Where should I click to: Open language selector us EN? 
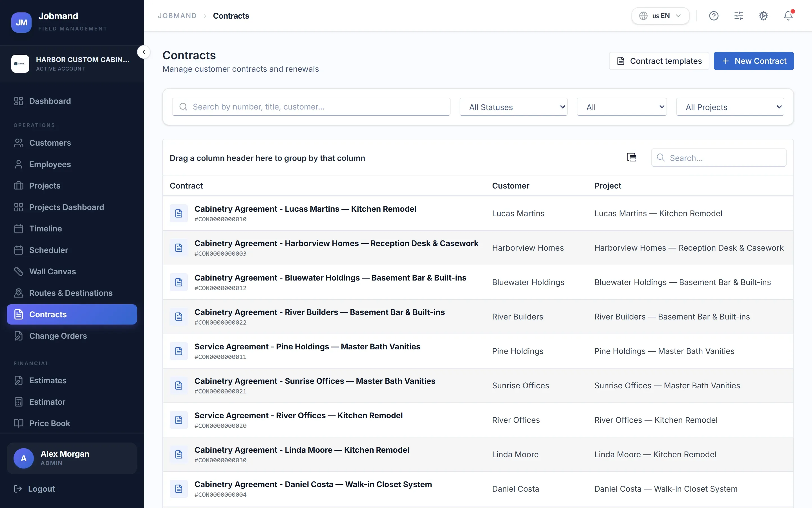(x=660, y=16)
